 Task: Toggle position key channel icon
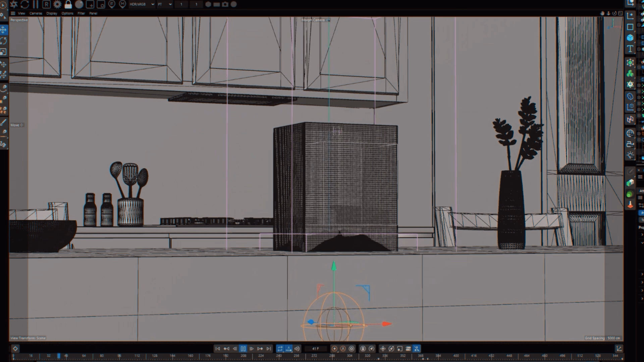pyautogui.click(x=383, y=349)
